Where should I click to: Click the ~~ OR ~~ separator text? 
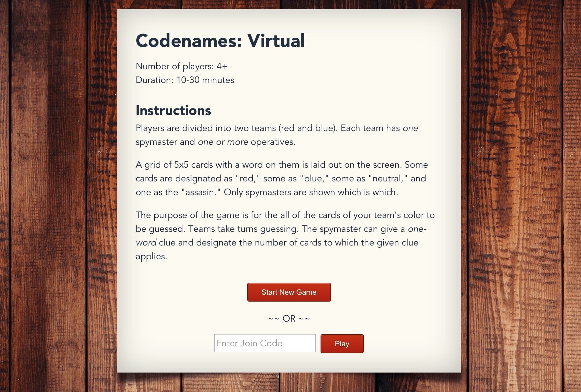click(x=289, y=318)
